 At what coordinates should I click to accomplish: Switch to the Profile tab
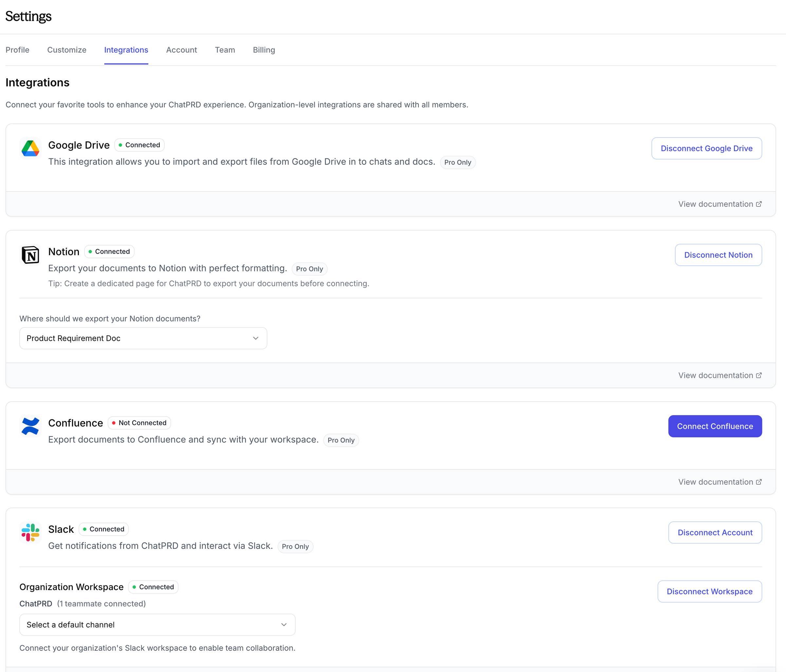coord(17,50)
